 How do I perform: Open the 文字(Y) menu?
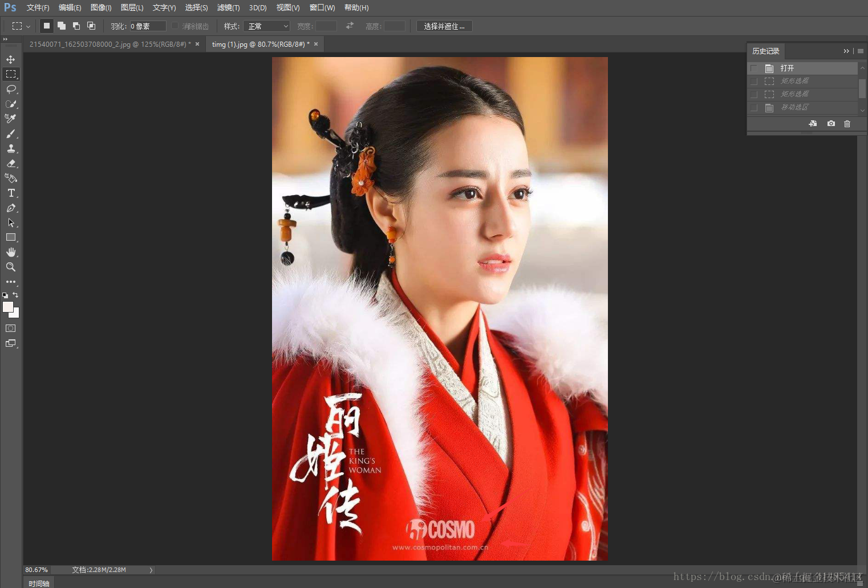(x=164, y=7)
